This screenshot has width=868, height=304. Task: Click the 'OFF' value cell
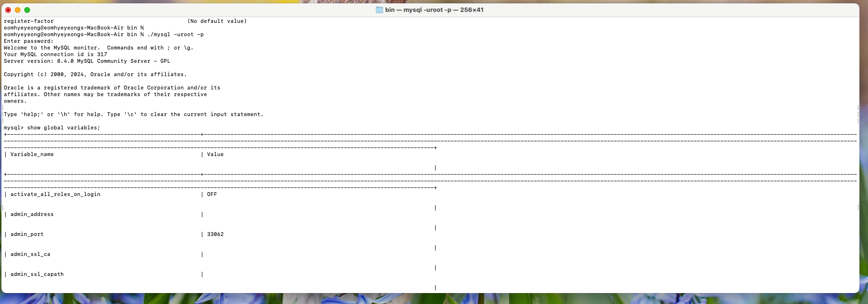pyautogui.click(x=212, y=195)
